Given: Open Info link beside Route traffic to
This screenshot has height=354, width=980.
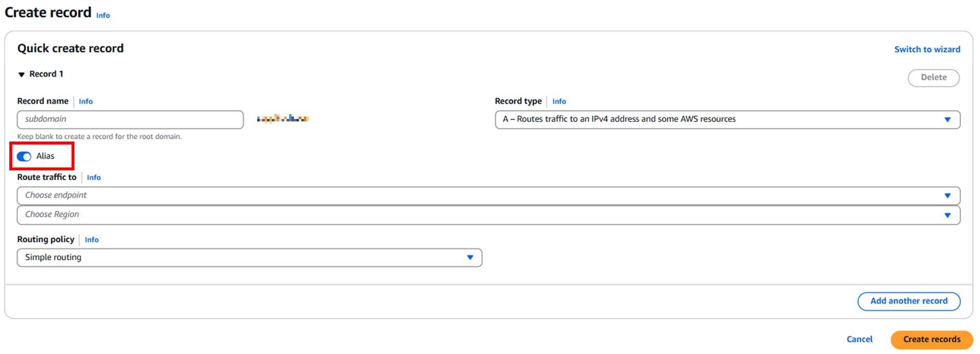Looking at the screenshot, I should click(x=94, y=177).
